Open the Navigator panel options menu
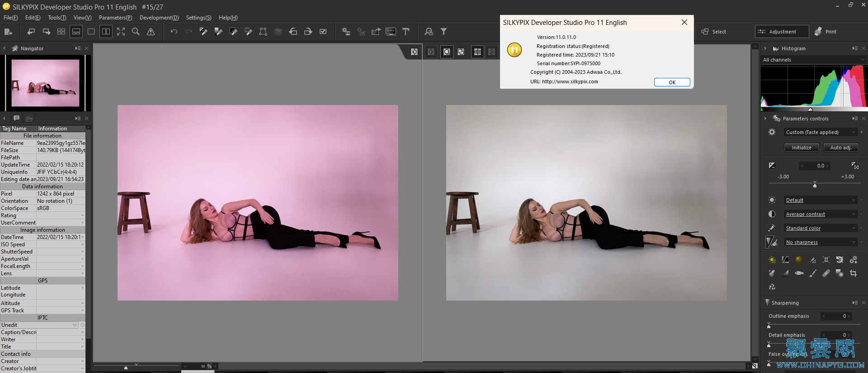The image size is (868, 373). tap(78, 48)
